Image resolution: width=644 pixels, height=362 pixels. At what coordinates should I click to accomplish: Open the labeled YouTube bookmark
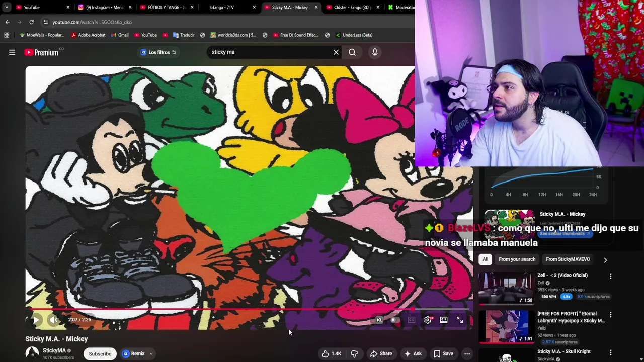tap(145, 35)
